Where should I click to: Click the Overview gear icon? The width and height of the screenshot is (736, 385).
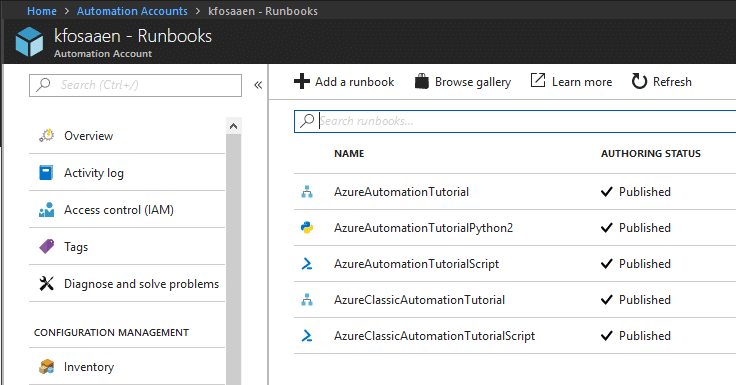pyautogui.click(x=46, y=136)
